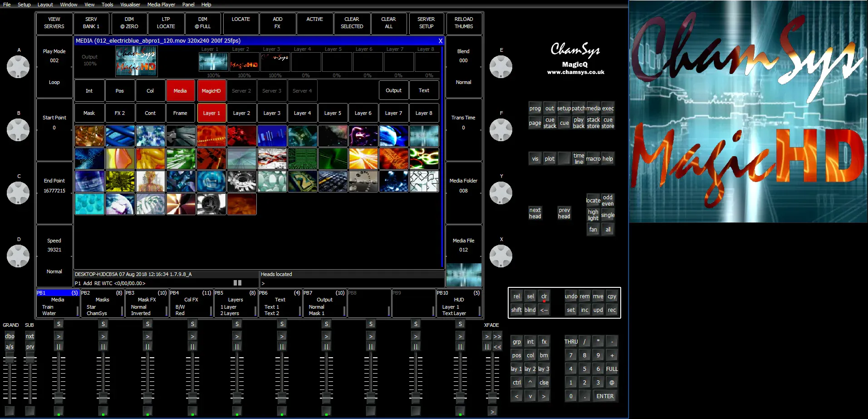The height and width of the screenshot is (419, 868).
Task: Adjust the PB4 Col FX fader
Action: 192,399
